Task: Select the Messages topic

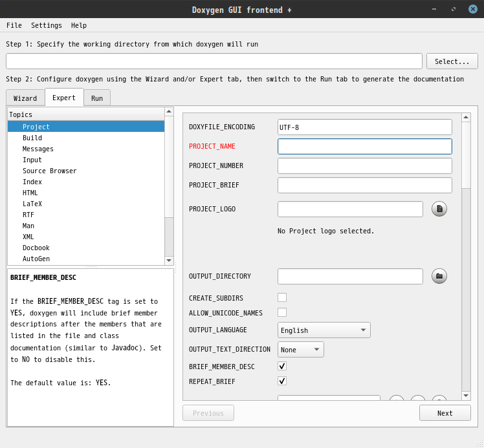Action: [86, 149]
